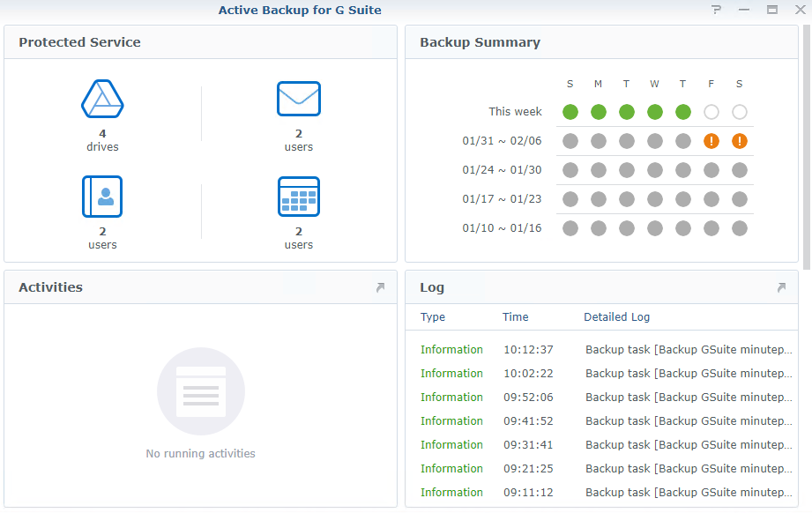The width and height of the screenshot is (812, 513).
Task: Click the no running activities placeholder icon
Action: tap(201, 391)
